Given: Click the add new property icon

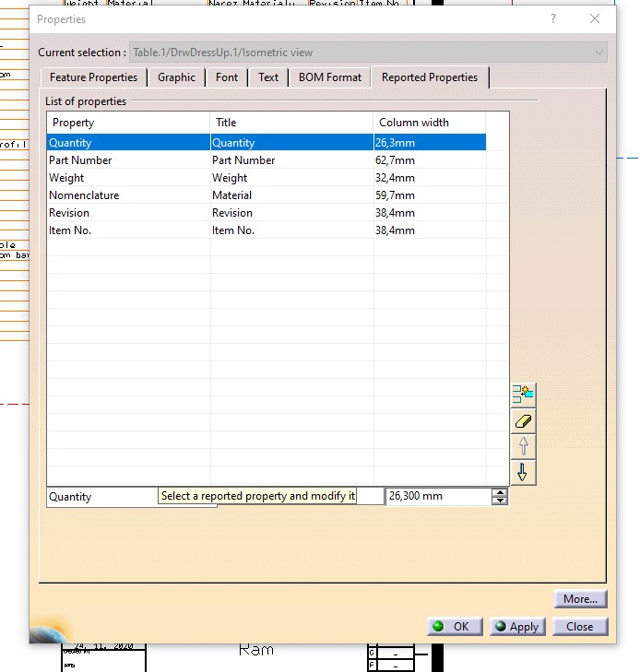Looking at the screenshot, I should [x=523, y=395].
